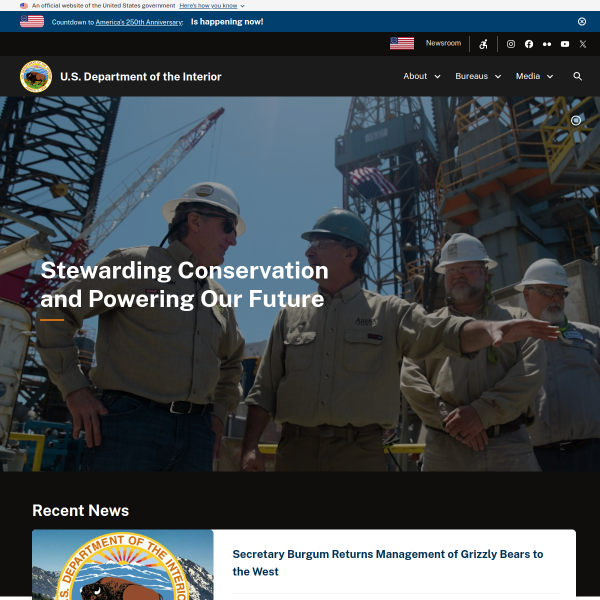This screenshot has width=600, height=600.
Task: Open the Grizzly Bears news headline
Action: [388, 562]
